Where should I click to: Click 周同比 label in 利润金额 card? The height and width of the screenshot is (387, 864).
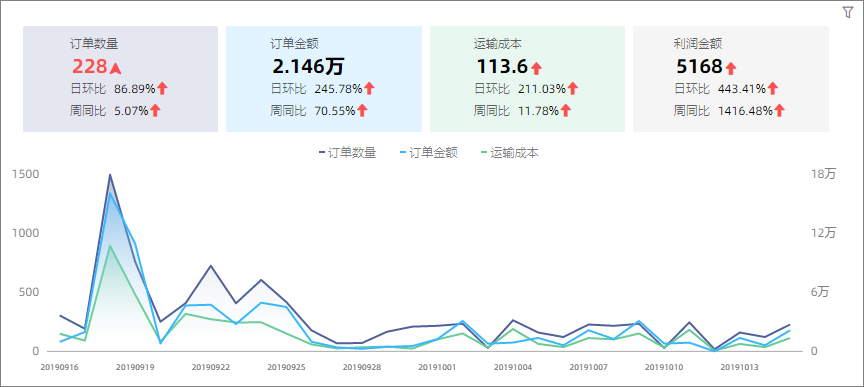[692, 111]
